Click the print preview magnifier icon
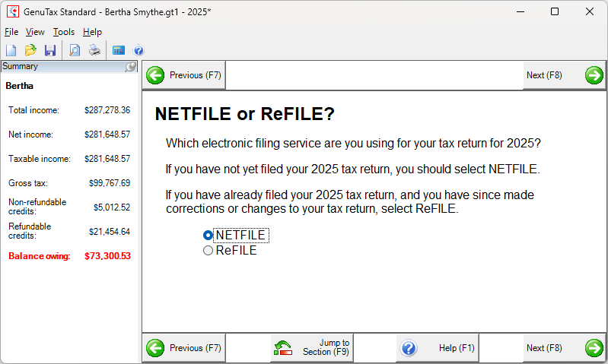608x364 pixels. click(75, 50)
